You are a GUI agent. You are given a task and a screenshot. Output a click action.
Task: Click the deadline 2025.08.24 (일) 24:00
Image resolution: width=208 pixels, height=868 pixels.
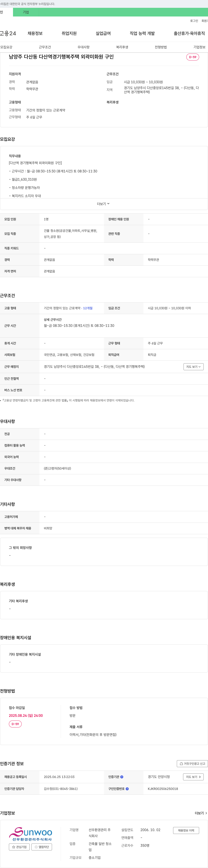[26, 715]
